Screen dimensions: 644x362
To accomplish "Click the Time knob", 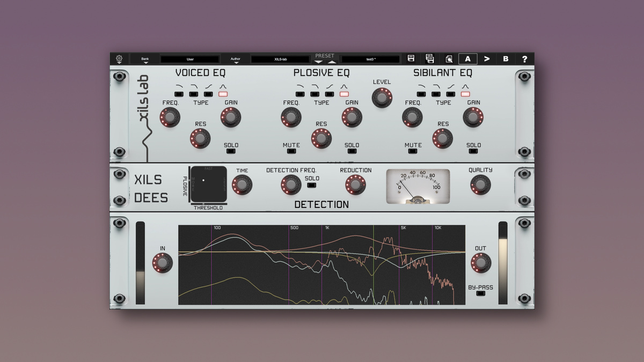I will [242, 185].
